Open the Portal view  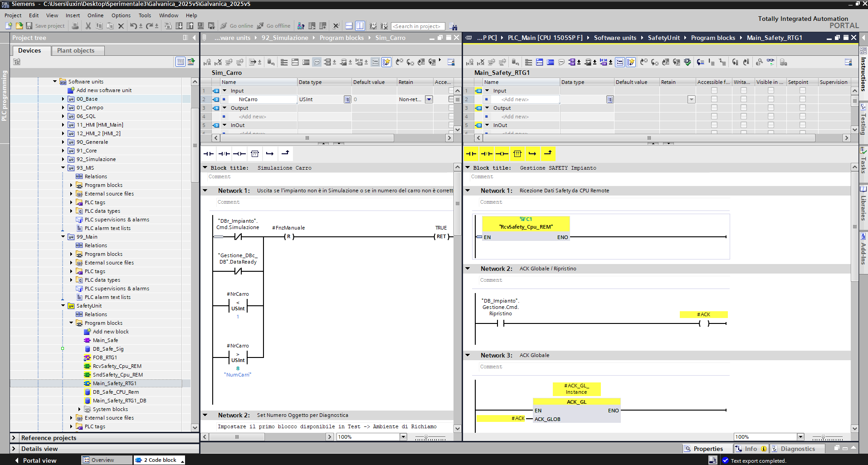(x=39, y=460)
